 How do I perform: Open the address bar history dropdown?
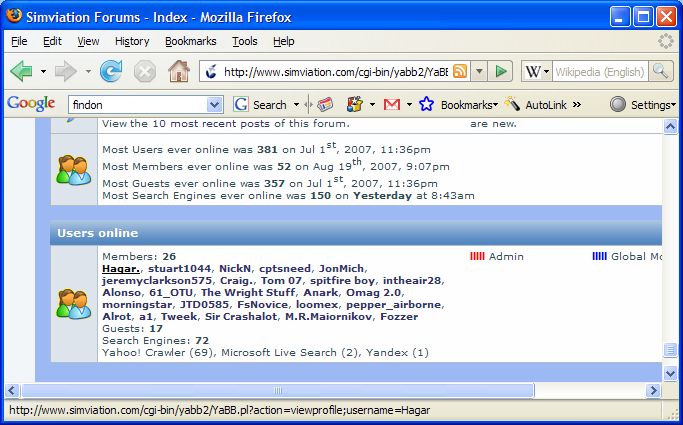479,71
